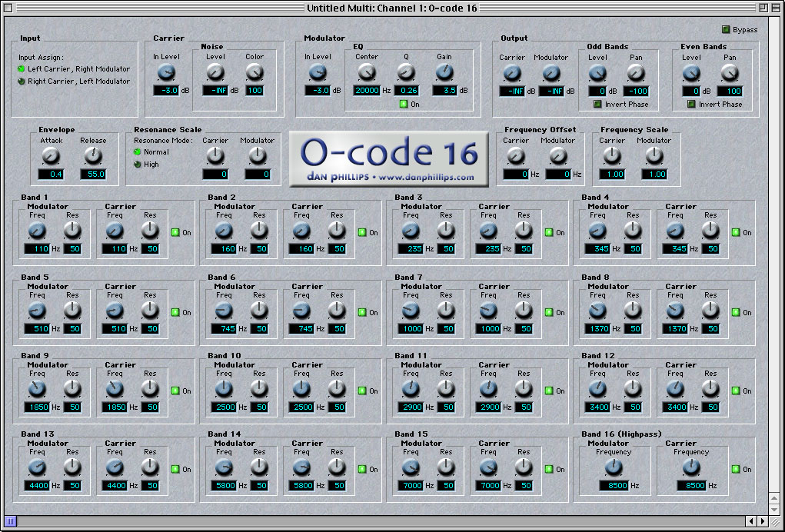
Task: Click the window collapse box in title bar
Action: tap(776, 8)
